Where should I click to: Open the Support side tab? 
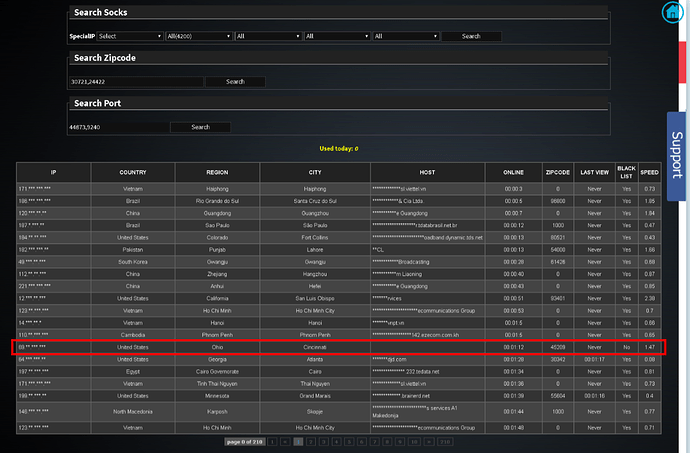coord(677,154)
